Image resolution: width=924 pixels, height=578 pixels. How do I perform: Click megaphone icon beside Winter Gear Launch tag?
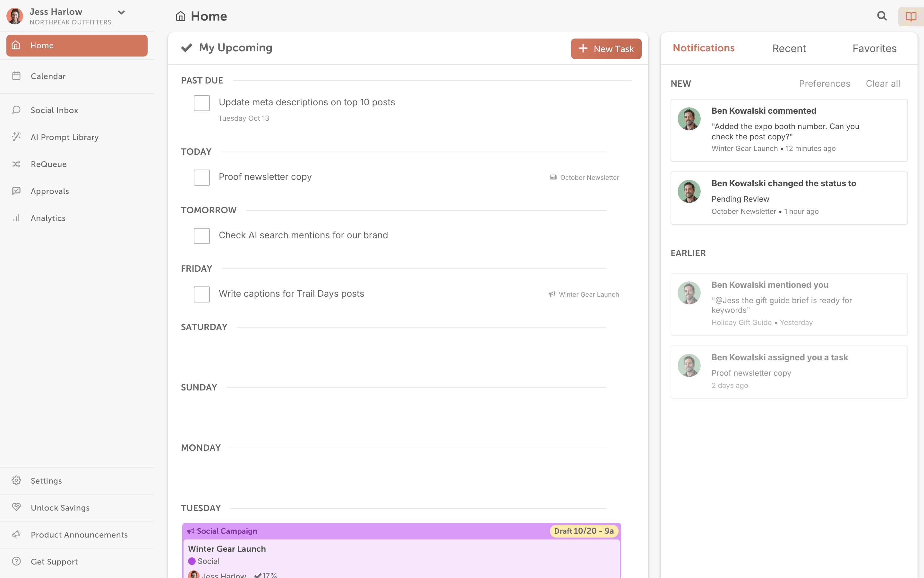pos(552,294)
